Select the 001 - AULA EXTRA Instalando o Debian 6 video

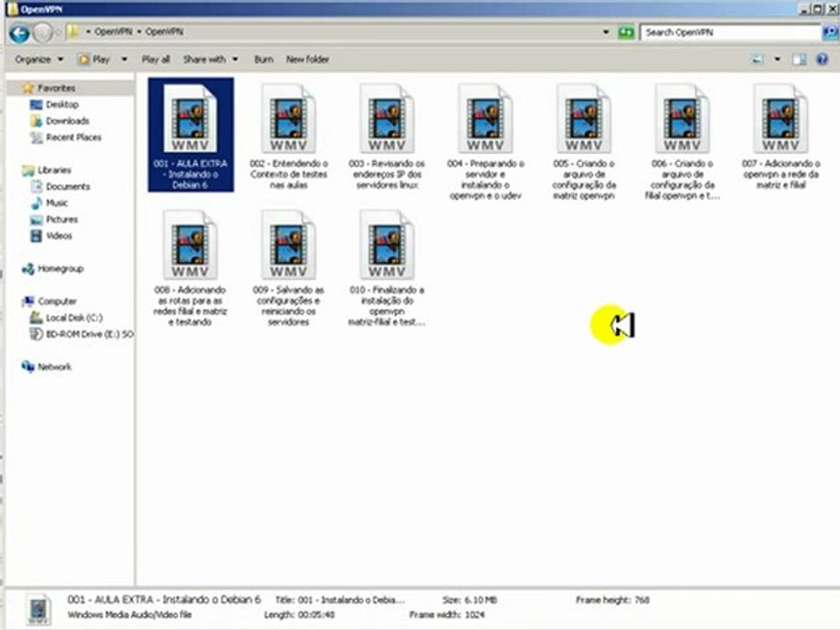pyautogui.click(x=191, y=135)
